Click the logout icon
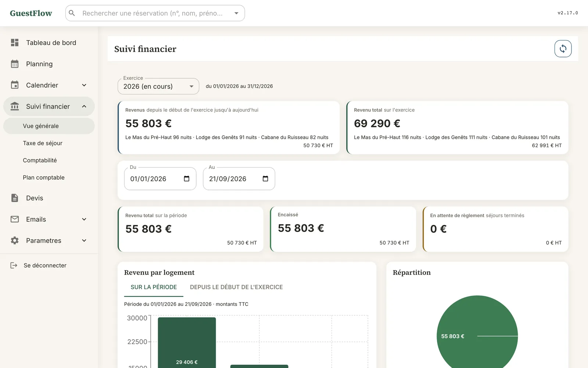This screenshot has height=368, width=588. (14, 265)
